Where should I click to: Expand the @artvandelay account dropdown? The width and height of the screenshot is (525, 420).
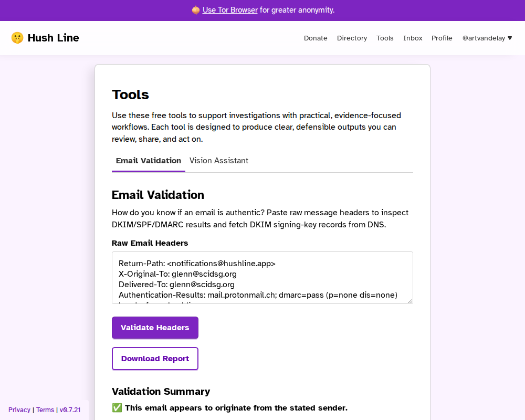pyautogui.click(x=487, y=38)
